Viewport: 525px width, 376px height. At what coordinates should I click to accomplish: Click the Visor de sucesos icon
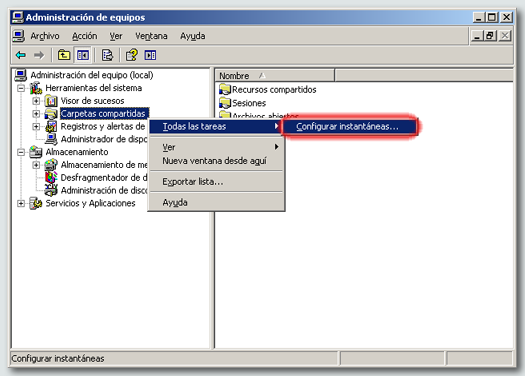(x=51, y=101)
